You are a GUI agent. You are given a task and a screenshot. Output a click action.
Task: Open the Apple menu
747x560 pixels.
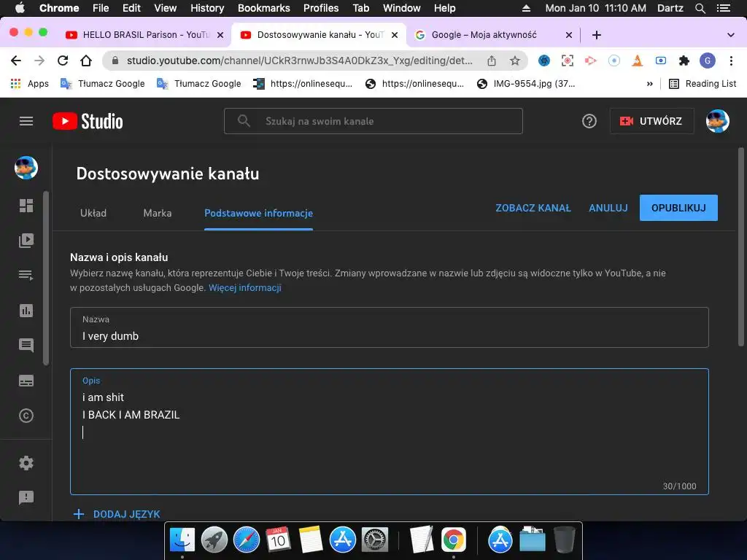(x=20, y=8)
